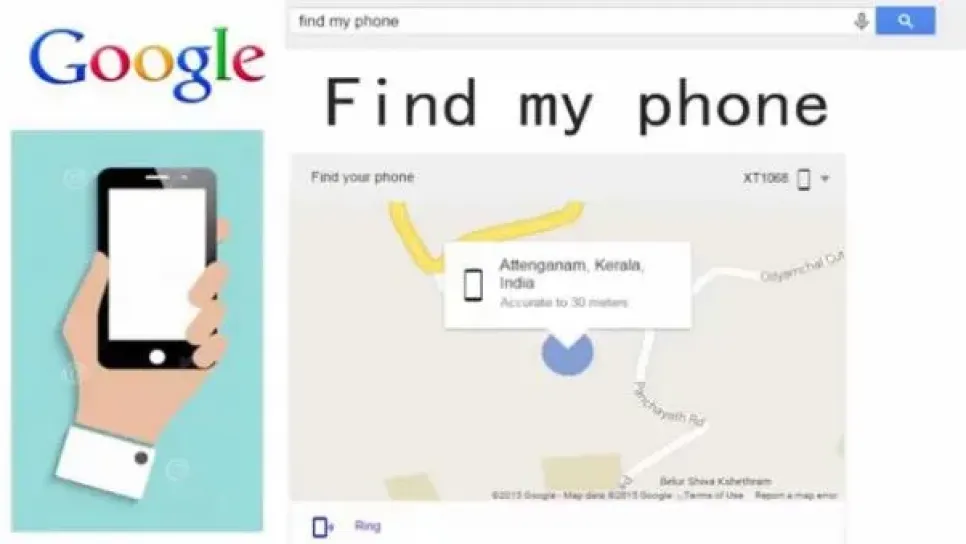
Task: Click the phone icon in location card
Action: point(473,285)
